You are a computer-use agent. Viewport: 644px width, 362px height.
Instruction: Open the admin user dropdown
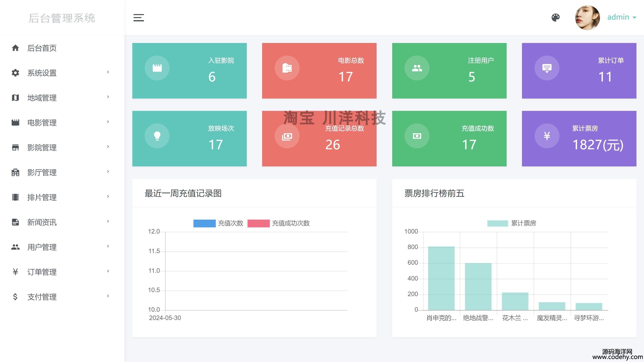621,17
